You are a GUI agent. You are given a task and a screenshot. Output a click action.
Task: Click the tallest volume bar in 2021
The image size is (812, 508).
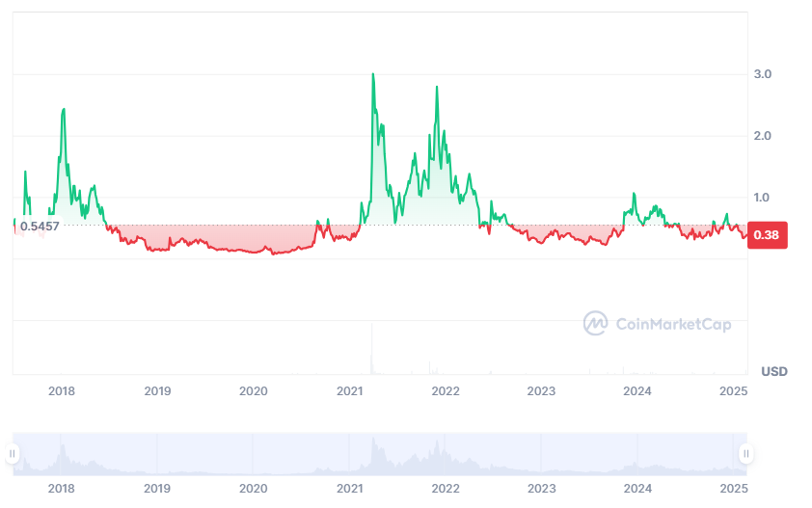pos(371,349)
